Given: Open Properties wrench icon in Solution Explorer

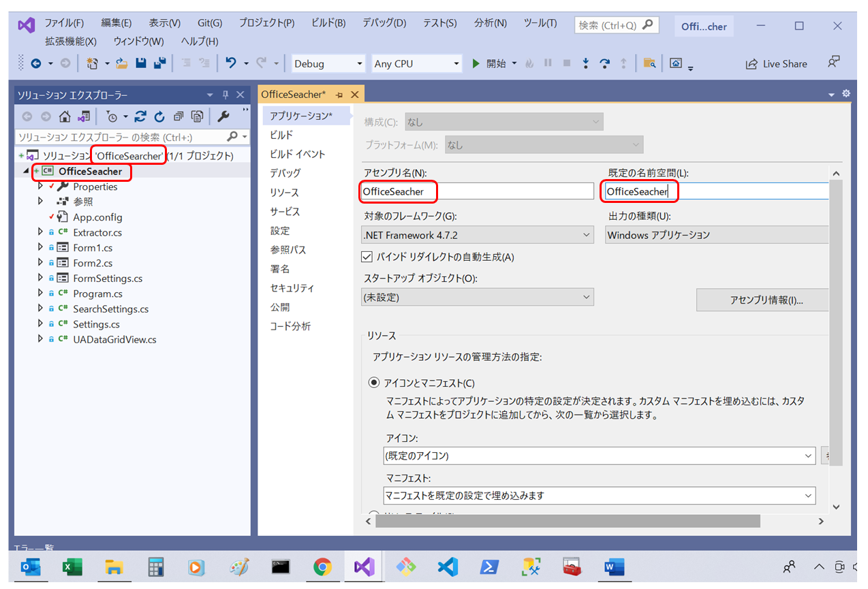Looking at the screenshot, I should coord(223,116).
